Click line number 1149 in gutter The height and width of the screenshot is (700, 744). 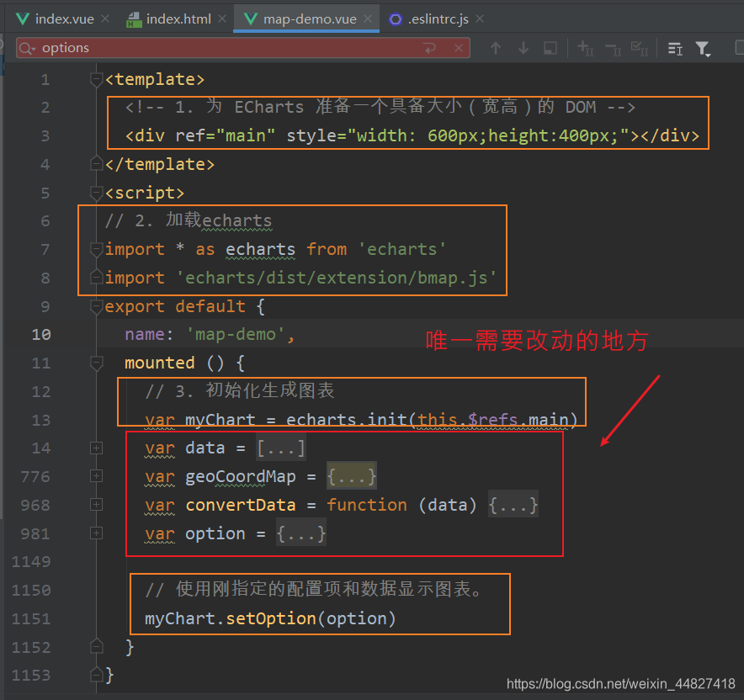(x=31, y=561)
